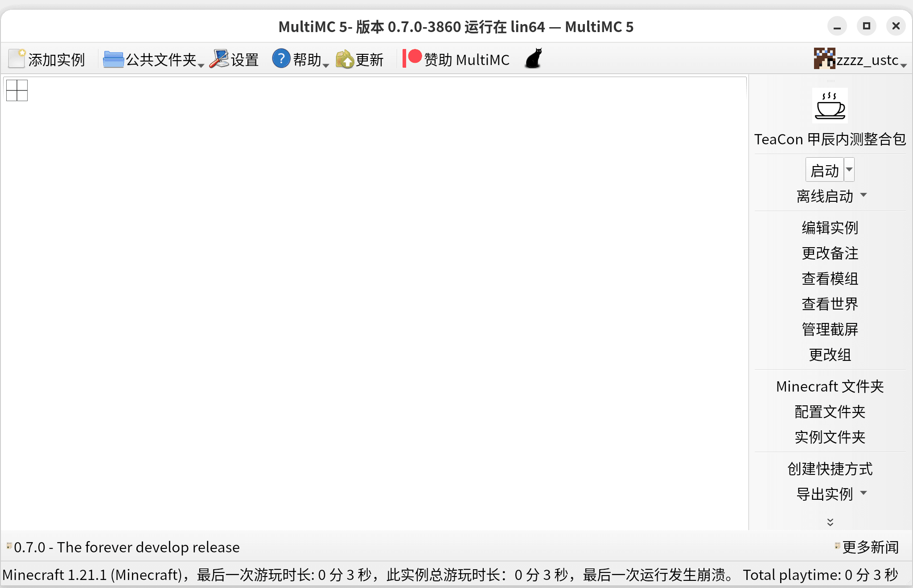Click the blue Help (帮助) question mark icon
The image size is (913, 588).
pos(281,59)
